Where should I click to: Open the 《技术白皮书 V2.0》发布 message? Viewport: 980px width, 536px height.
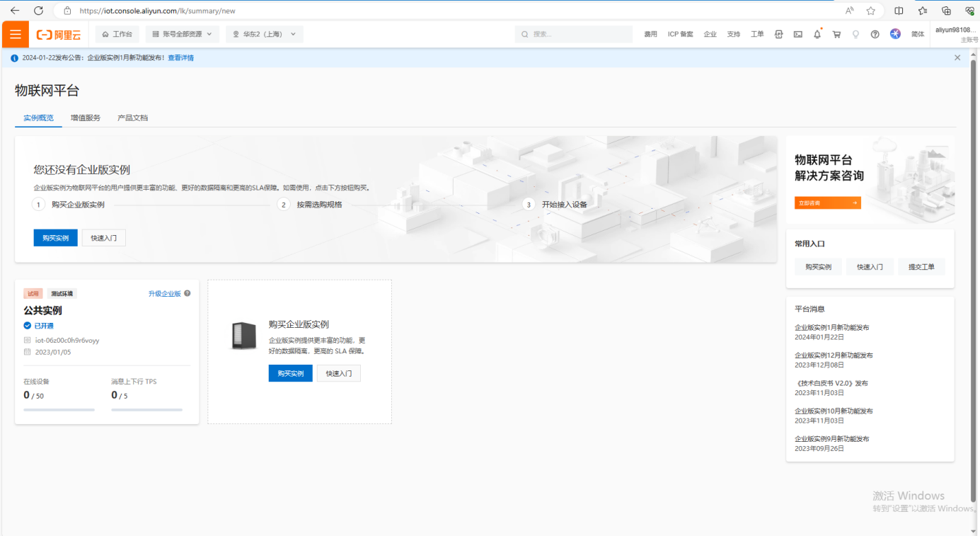click(831, 383)
